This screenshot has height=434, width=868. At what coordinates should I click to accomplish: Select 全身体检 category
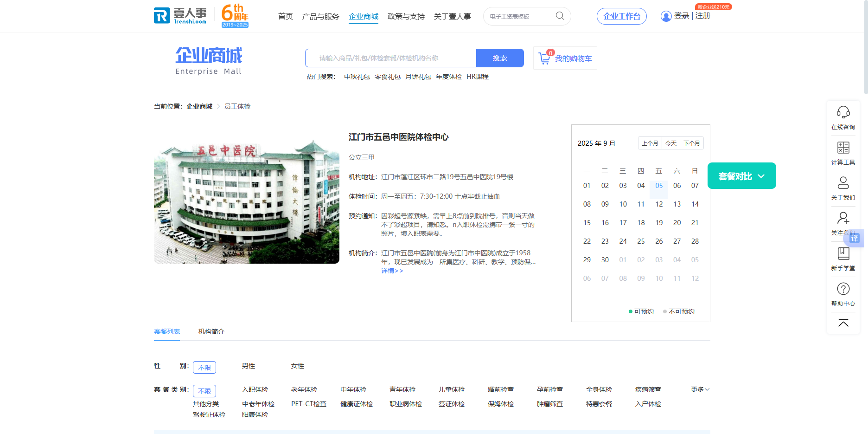599,389
